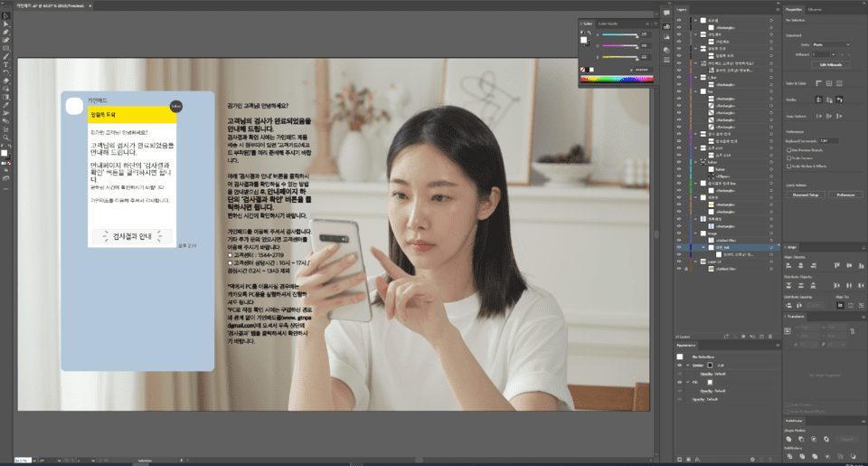Click the Horizontal Align Right icon
Image resolution: width=868 pixels, height=466 pixels.
point(813,265)
